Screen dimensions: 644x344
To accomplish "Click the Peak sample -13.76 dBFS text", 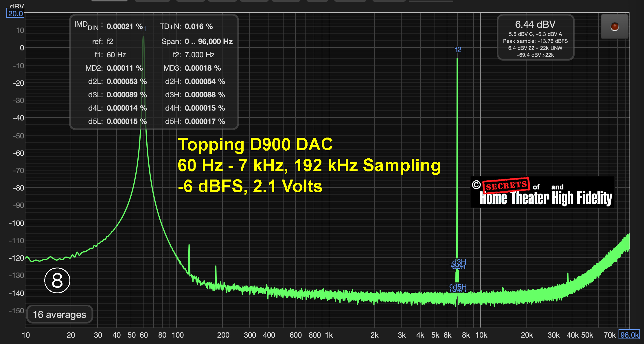I will pos(535,41).
